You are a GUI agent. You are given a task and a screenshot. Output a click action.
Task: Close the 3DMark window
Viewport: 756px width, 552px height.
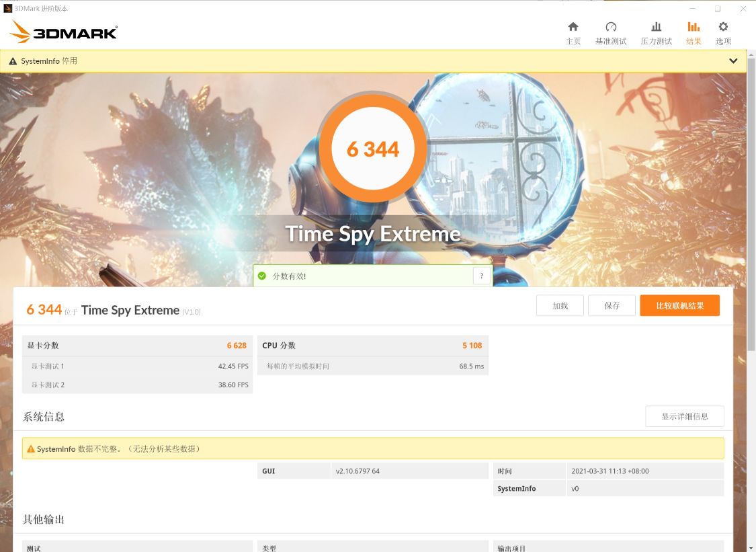pos(743,8)
